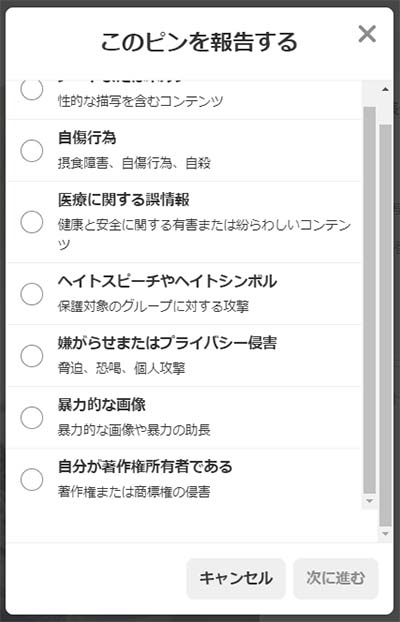Viewport: 400px width, 622px height.
Task: Click inner scrollbar down arrow
Action: point(370,501)
